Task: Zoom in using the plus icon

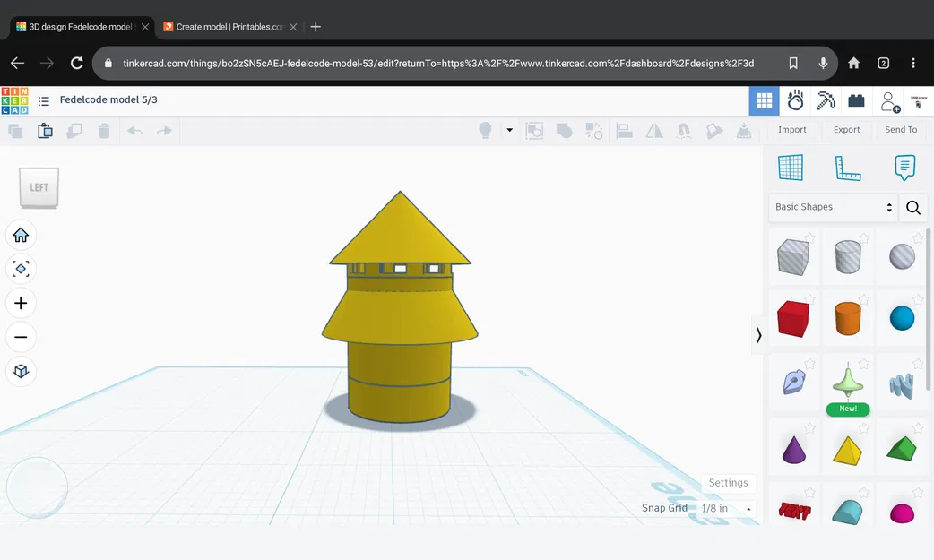Action: (x=21, y=303)
